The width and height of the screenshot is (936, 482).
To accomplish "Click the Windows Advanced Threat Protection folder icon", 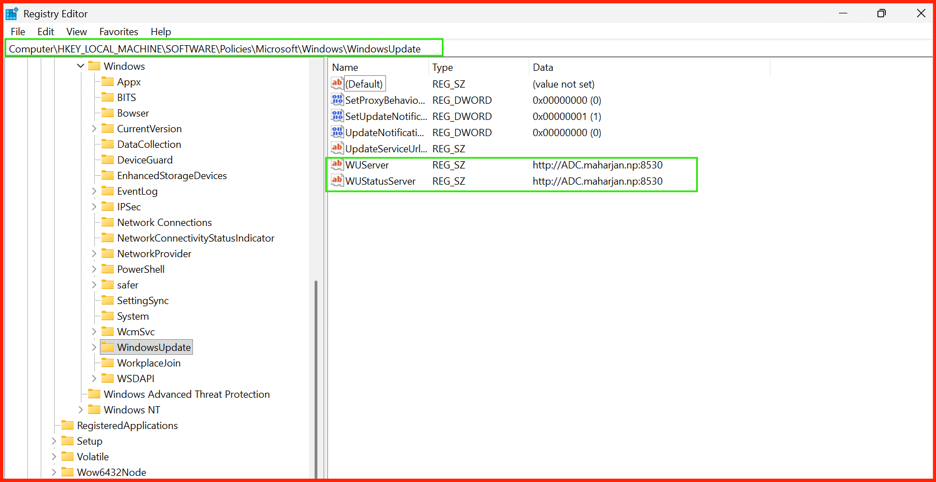I will coord(94,394).
